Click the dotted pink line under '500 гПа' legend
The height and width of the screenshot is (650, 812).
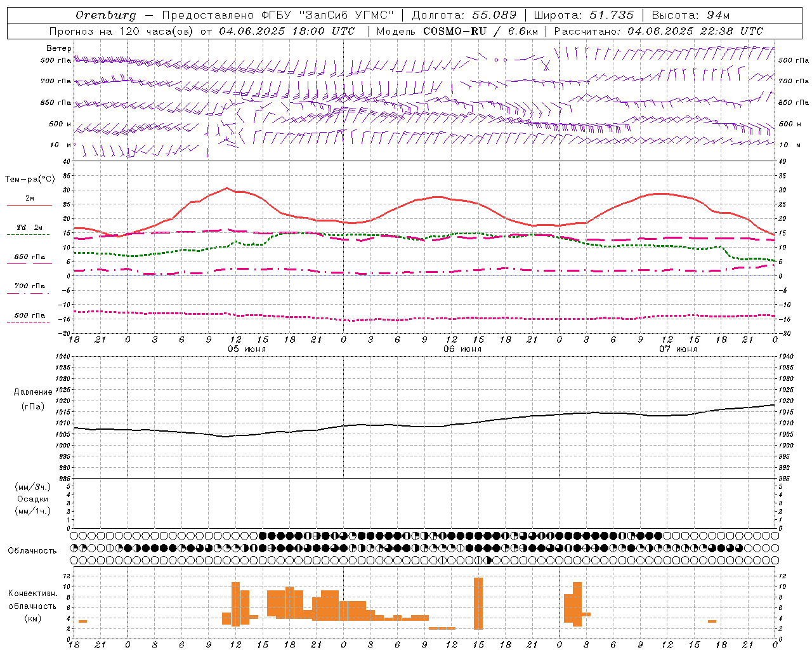click(28, 322)
